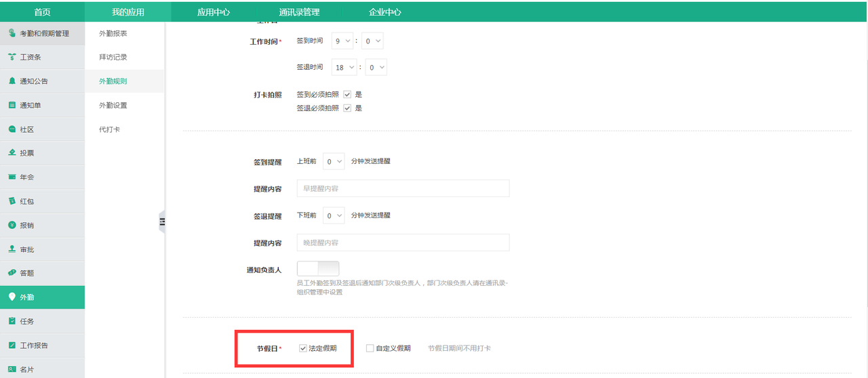Screen dimensions: 868x378
Task: Click the 节假日期间不用打卡 hint text
Action: point(459,348)
